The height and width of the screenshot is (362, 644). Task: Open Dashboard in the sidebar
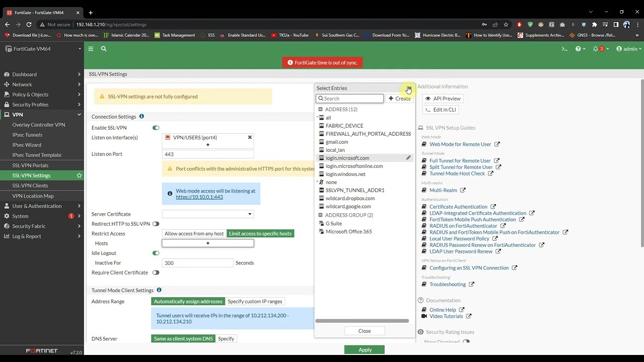pyautogui.click(x=42, y=74)
